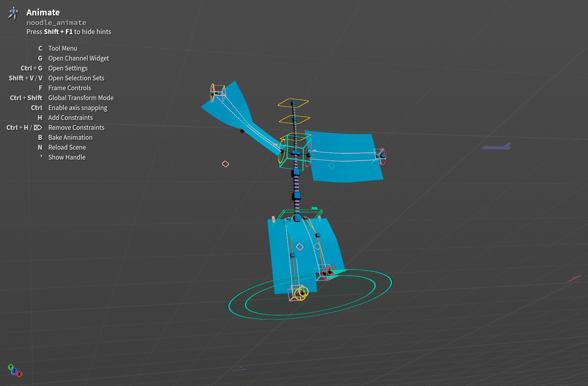This screenshot has height=386, width=588.
Task: Select the red circle right wrist control
Action: [x=382, y=156]
